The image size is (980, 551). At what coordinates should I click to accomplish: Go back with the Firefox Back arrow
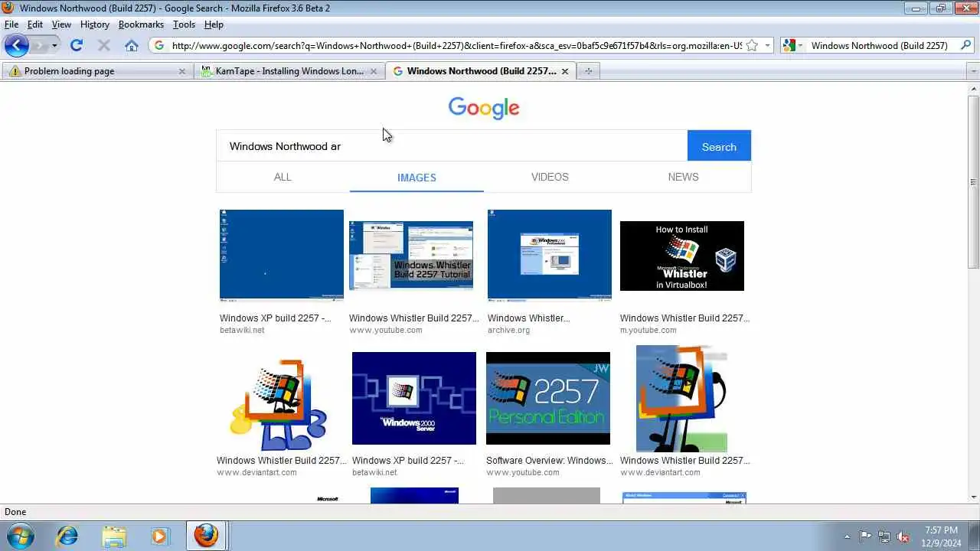16,45
